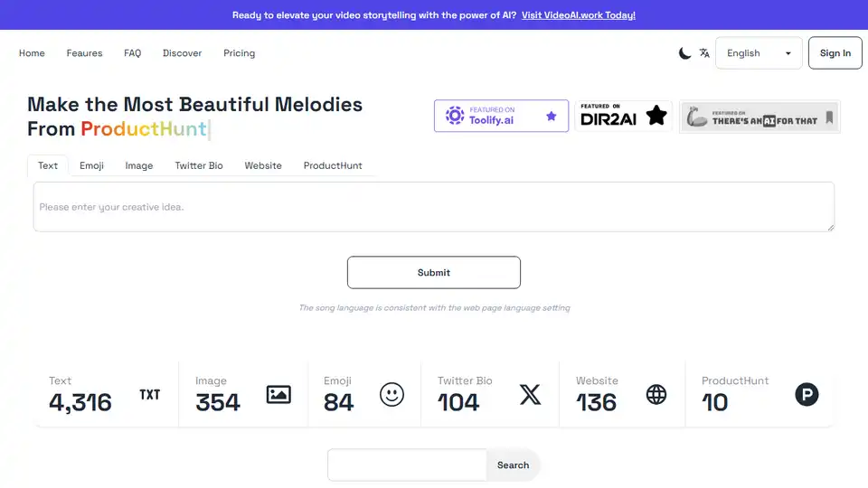Switch to the Twitter Bio tab
The image size is (868, 488).
pyautogui.click(x=199, y=165)
